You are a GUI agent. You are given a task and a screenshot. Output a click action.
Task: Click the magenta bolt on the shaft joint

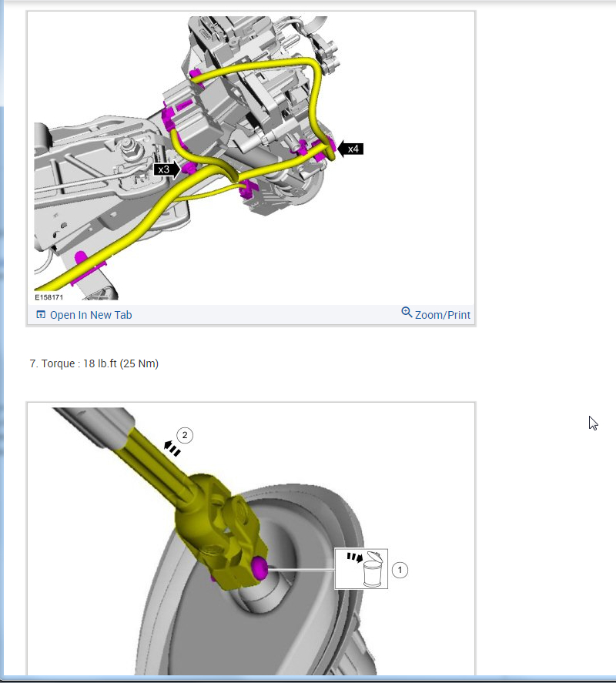pos(259,568)
